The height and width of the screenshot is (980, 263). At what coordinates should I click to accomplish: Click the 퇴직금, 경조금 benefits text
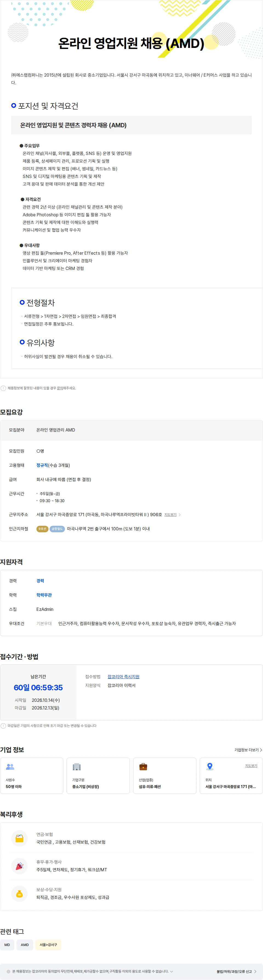pyautogui.click(x=73, y=898)
